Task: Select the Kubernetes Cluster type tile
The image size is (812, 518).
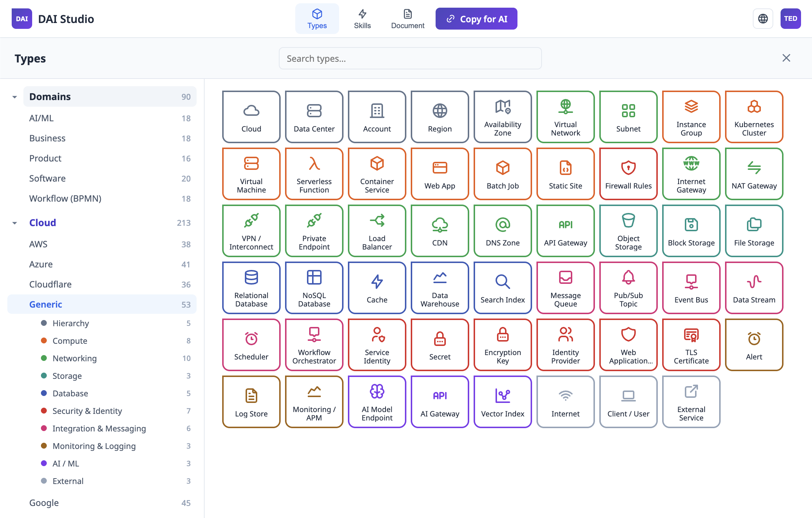Action: click(754, 117)
